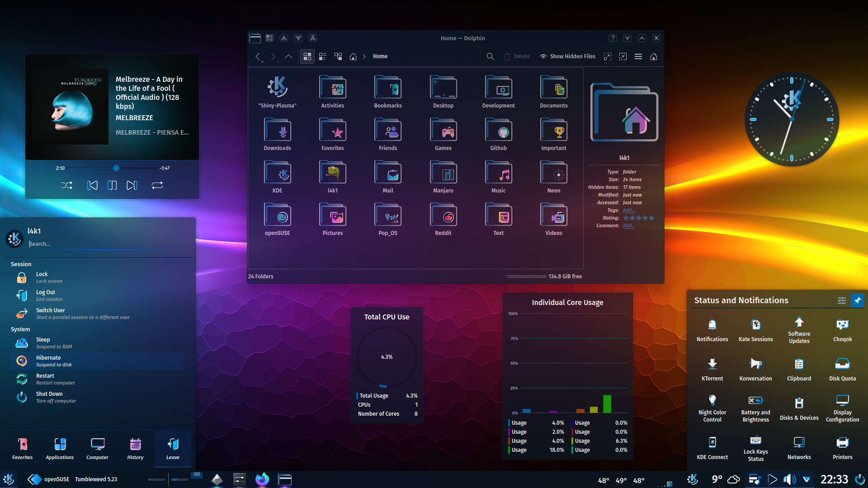Select the Activities folder
This screenshot has height=488, width=868.
coord(333,92)
